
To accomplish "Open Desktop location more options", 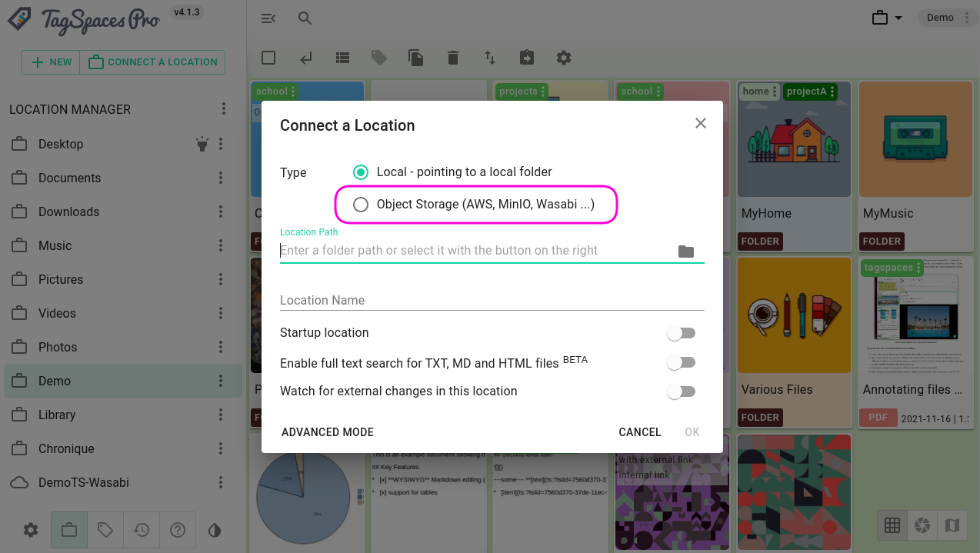I will point(221,144).
